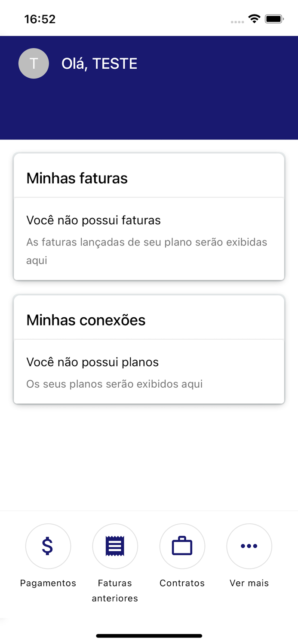
Task: Tap the Você não possui planos message
Action: pos(92,362)
